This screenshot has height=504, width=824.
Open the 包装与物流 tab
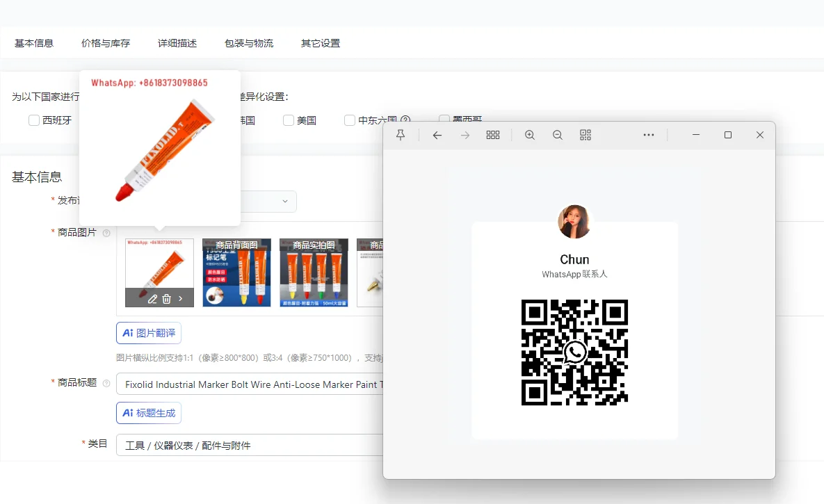(249, 43)
